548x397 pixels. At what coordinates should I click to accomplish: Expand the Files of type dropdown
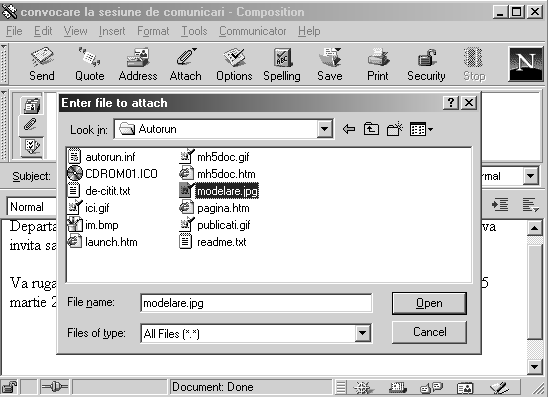coord(363,333)
